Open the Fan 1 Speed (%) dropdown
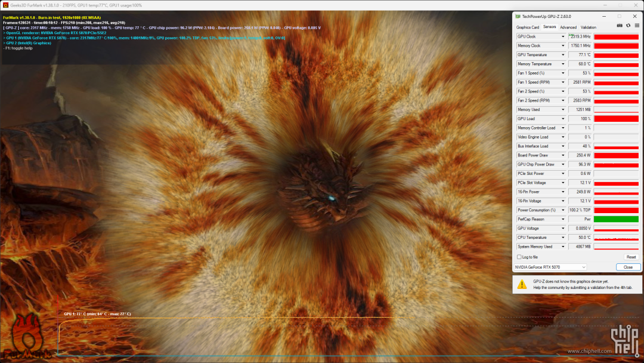644x363 pixels. (x=563, y=73)
